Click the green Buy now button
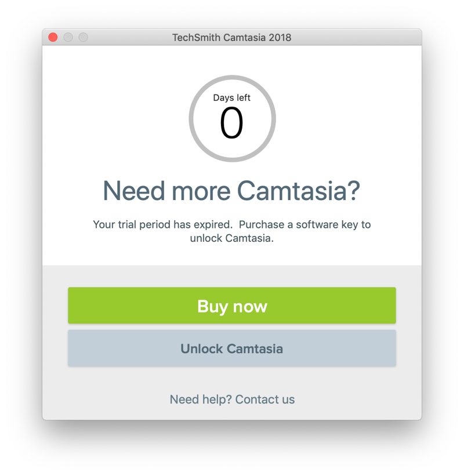The height and width of the screenshot is (476, 464). (x=232, y=306)
